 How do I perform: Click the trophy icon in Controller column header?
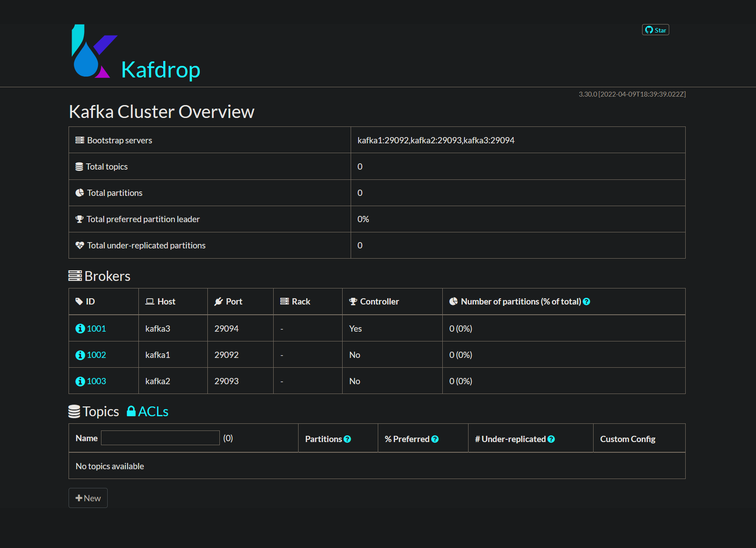point(353,301)
